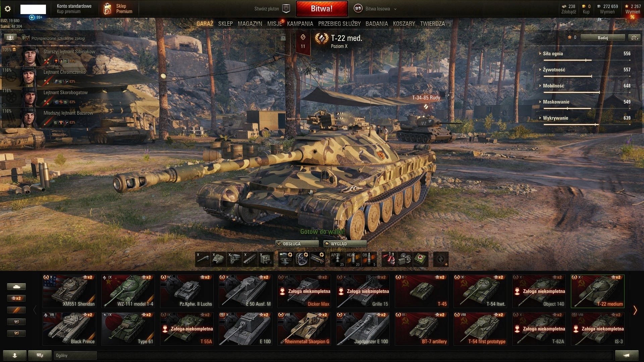Switch to the BADANIA tab
Image resolution: width=644 pixels, height=362 pixels.
(x=377, y=24)
